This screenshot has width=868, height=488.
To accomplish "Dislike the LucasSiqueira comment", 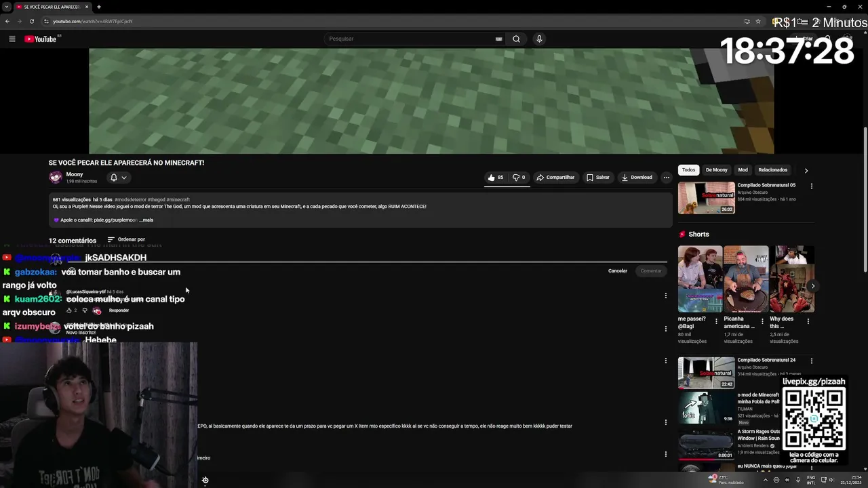I will 85,310.
